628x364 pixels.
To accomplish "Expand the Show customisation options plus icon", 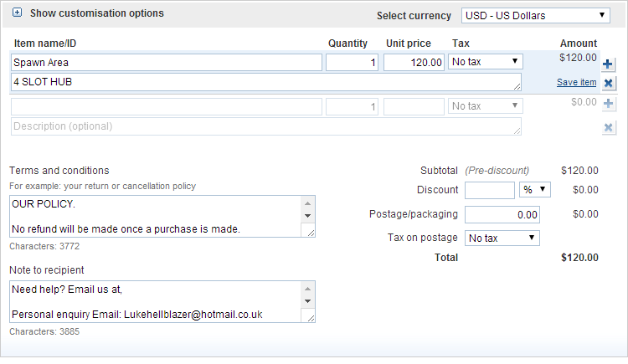I will 17,13.
